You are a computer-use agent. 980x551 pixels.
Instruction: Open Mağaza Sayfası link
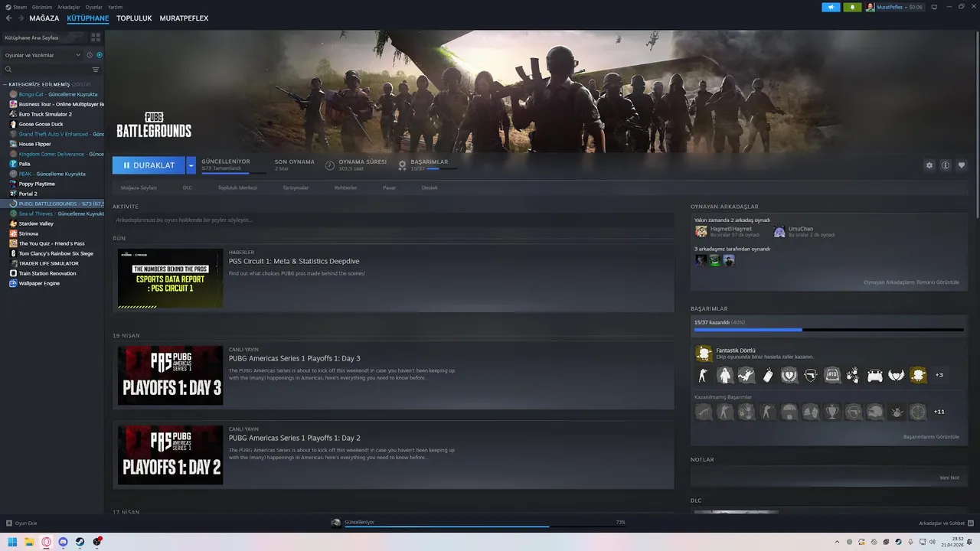coord(139,187)
